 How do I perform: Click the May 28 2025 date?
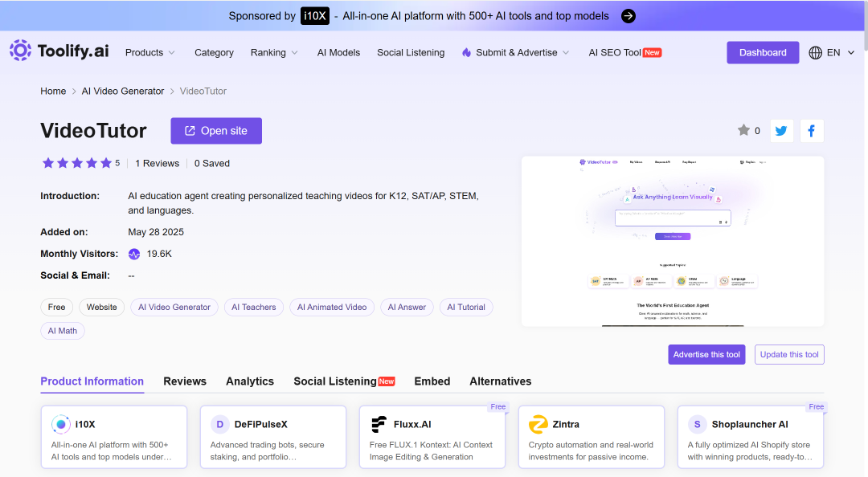point(156,232)
